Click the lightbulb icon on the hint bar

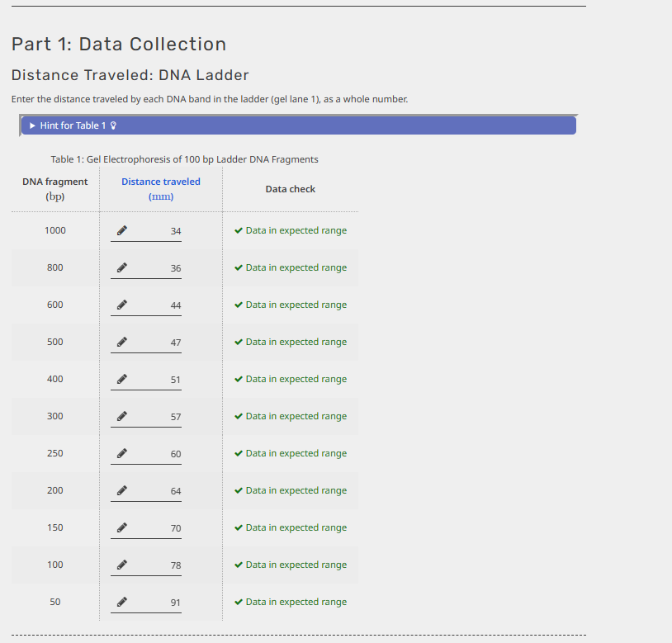pos(111,125)
